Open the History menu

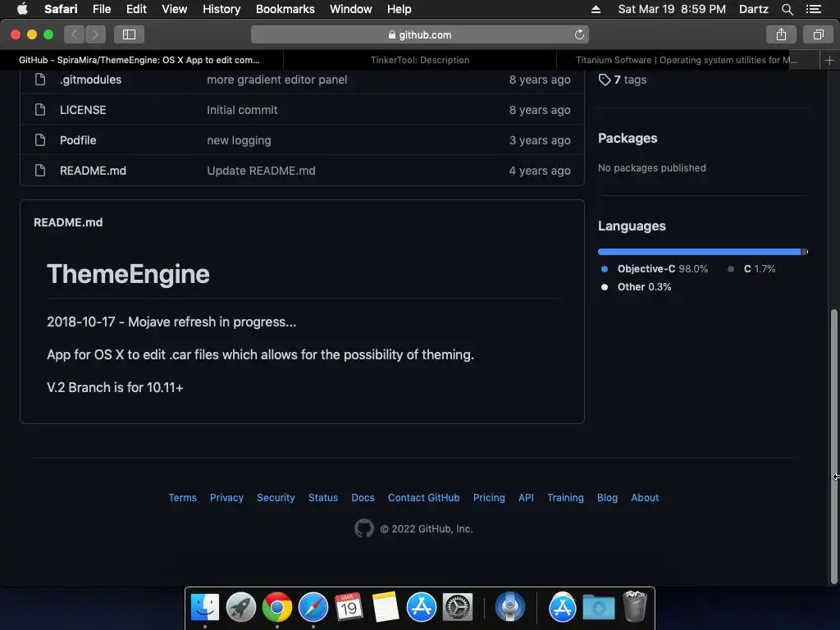click(221, 9)
